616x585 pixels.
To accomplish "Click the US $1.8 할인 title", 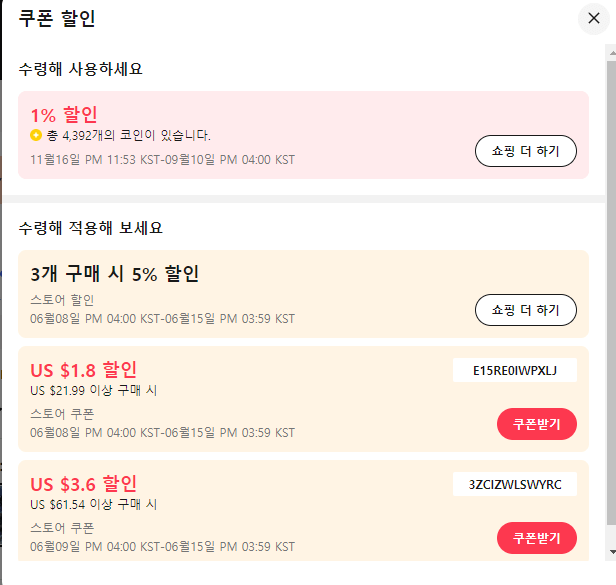I will pos(84,370).
